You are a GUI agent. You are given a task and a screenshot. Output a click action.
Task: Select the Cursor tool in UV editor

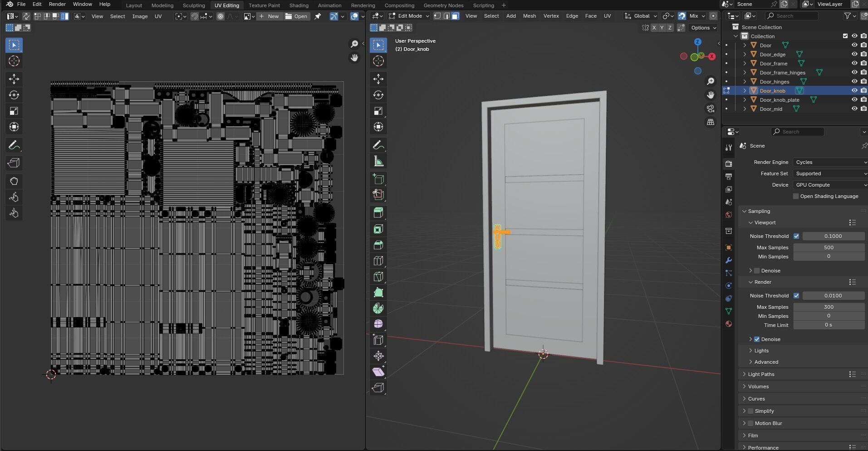(14, 61)
